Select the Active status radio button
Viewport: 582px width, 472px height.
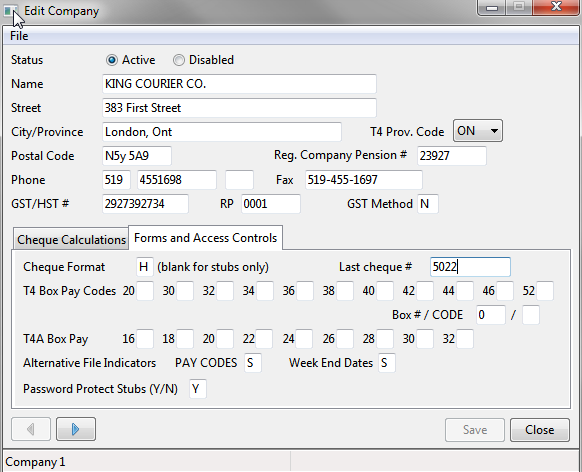tap(111, 60)
